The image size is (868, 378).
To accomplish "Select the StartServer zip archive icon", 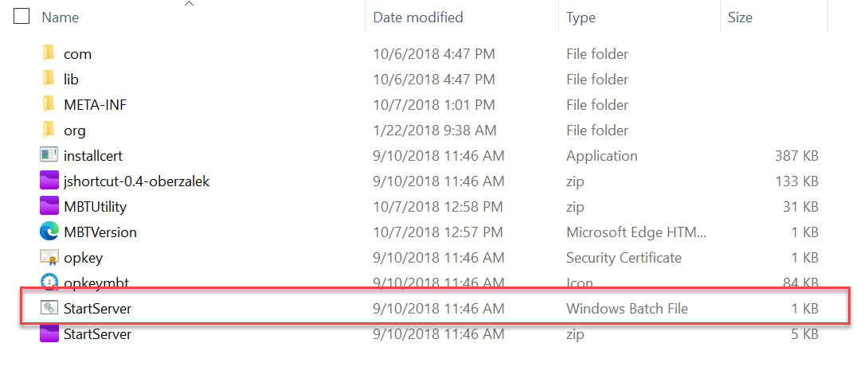I will 49,333.
